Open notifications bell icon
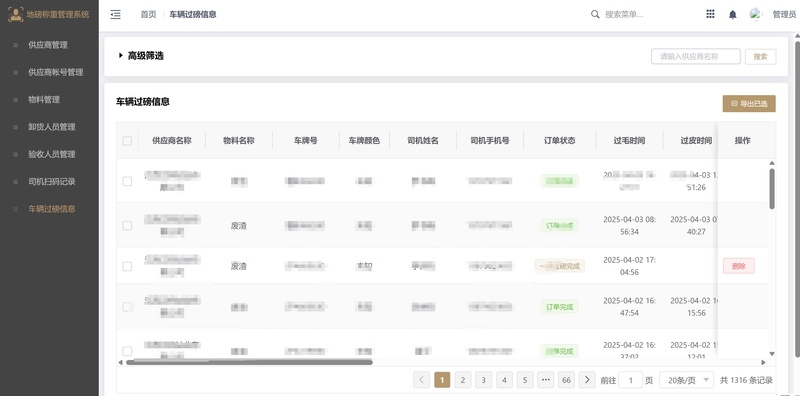The height and width of the screenshot is (396, 800). click(733, 14)
